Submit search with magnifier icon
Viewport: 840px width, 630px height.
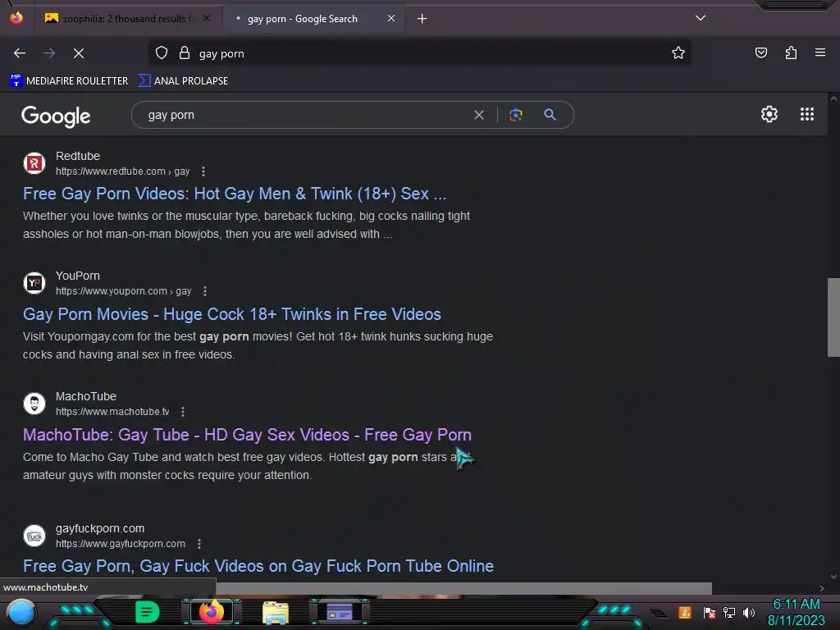pos(550,115)
